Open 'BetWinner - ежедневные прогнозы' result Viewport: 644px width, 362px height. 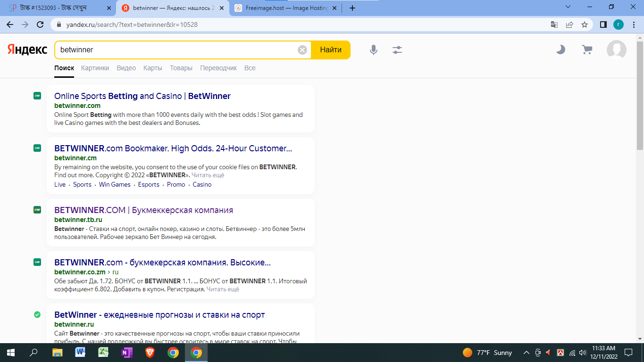tap(159, 315)
